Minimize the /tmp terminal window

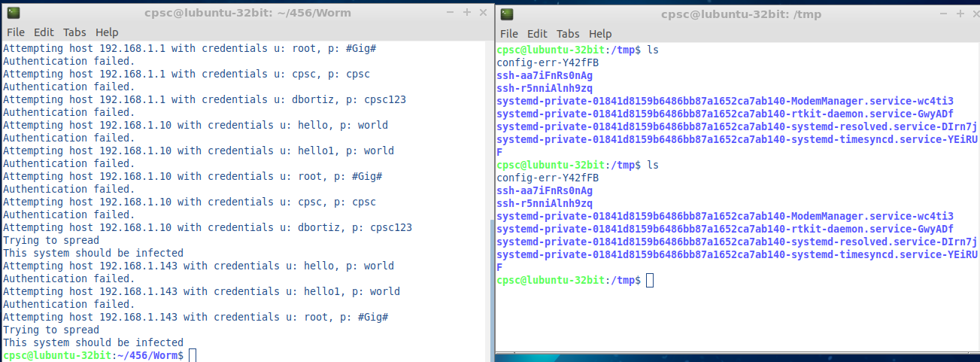coord(942,14)
